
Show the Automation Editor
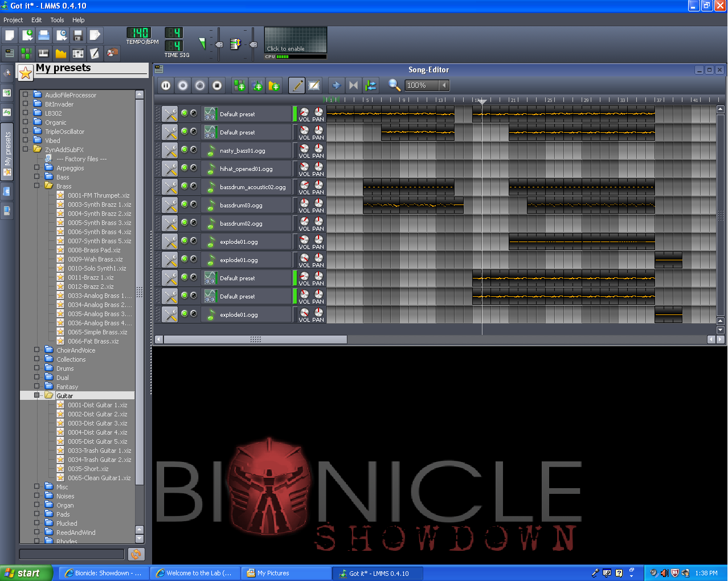coord(61,53)
